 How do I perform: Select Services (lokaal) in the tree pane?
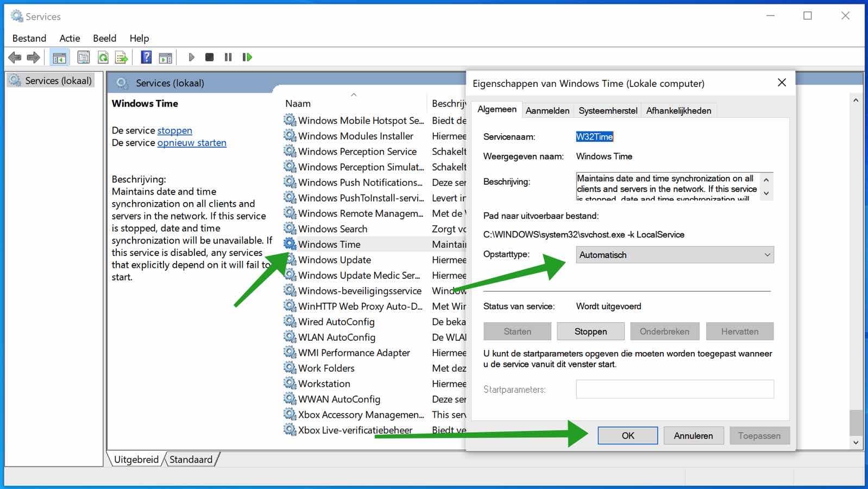click(x=51, y=80)
